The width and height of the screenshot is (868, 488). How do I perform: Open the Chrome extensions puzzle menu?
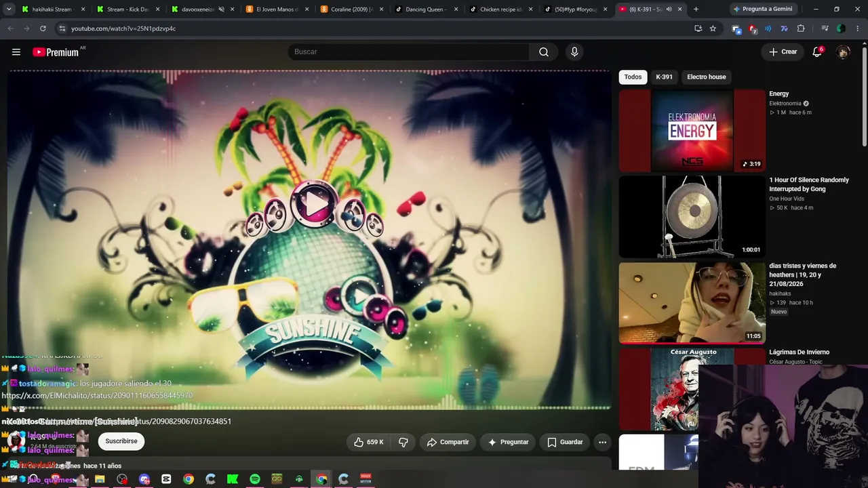tap(801, 28)
